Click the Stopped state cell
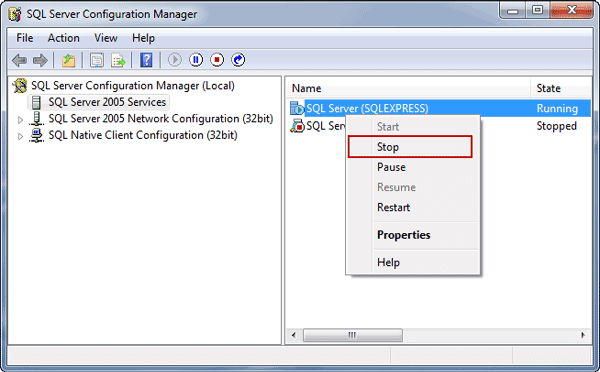Screen dimensions: 600x372 (556, 126)
